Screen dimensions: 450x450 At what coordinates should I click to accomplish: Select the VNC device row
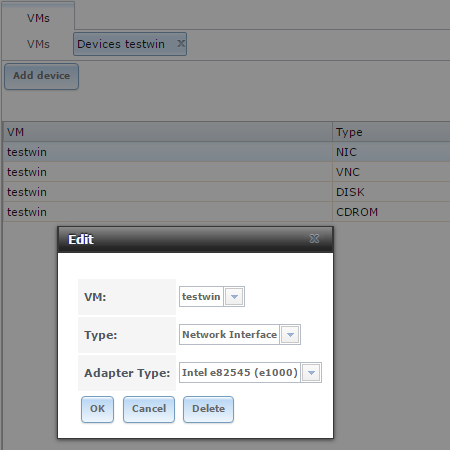pos(227,172)
